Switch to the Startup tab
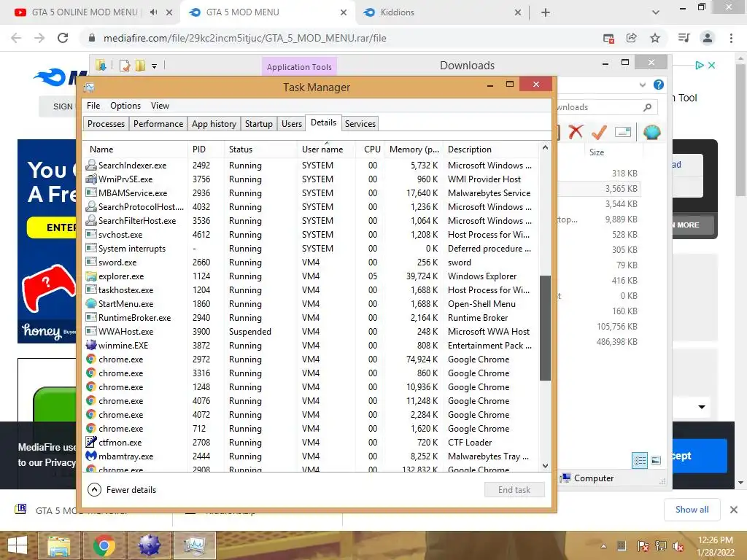747x560 pixels. pos(259,124)
